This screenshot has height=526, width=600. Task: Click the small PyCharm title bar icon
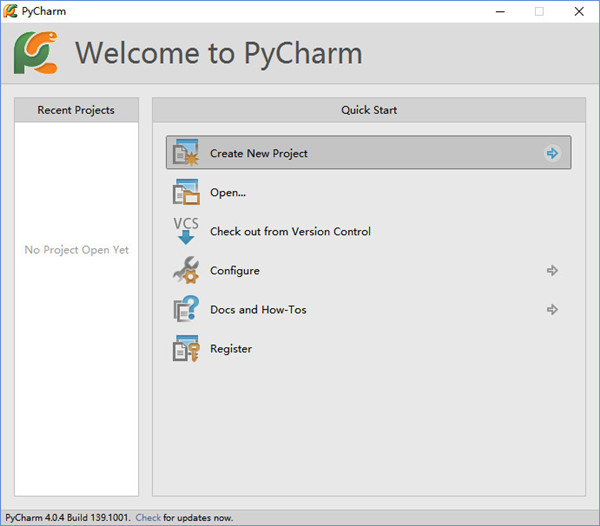pos(10,11)
